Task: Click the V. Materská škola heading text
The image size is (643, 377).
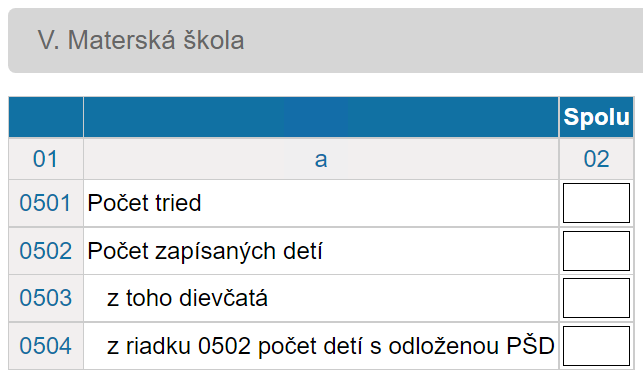Action: [x=141, y=40]
